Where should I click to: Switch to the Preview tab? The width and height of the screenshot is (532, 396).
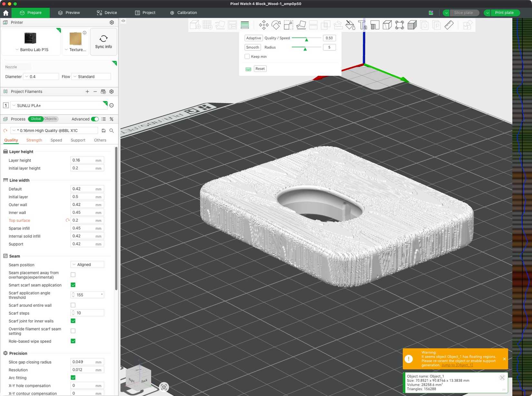point(69,13)
